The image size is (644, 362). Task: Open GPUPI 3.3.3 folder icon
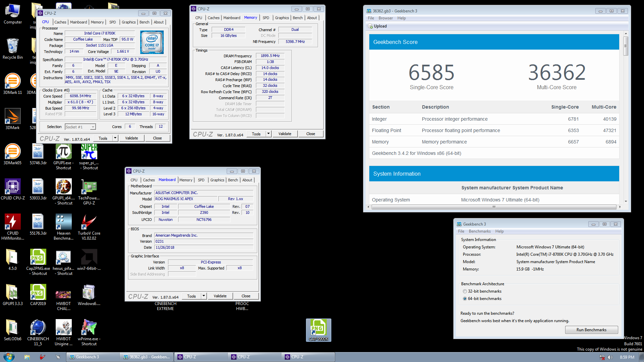tap(12, 295)
